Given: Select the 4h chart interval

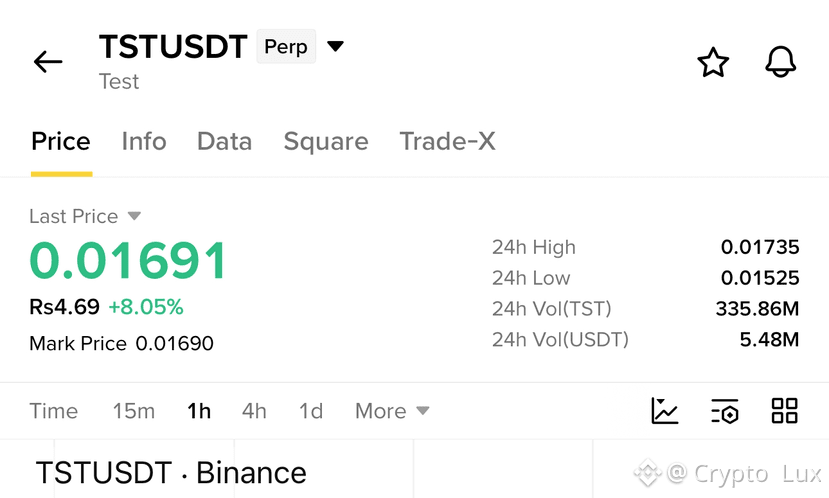Looking at the screenshot, I should pyautogui.click(x=254, y=411).
